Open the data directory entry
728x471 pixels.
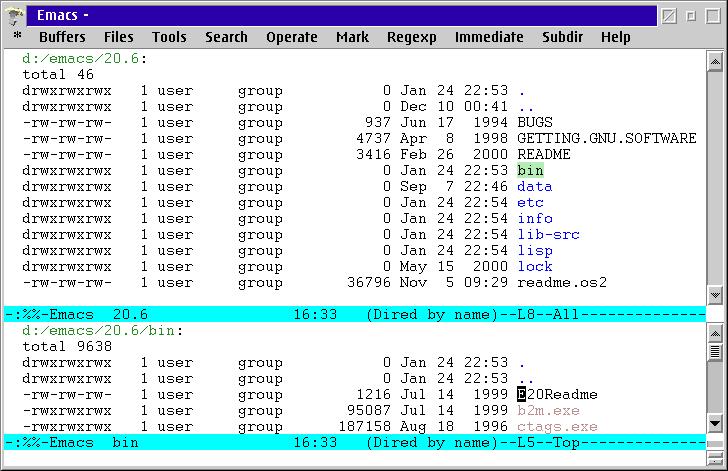coord(534,187)
